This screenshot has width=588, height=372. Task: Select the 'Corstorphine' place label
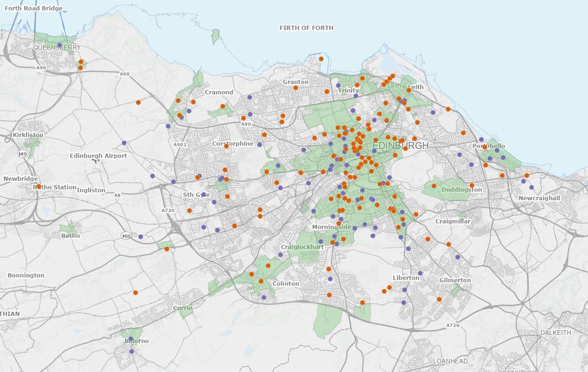point(233,144)
